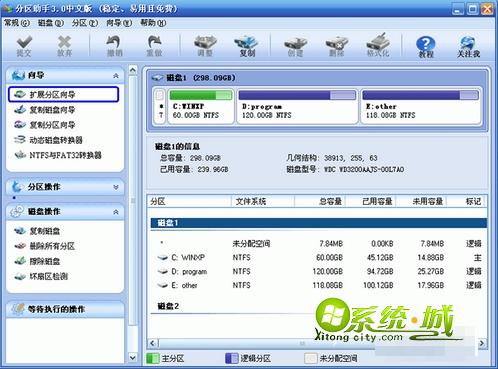Click the horizontal scrollbar left arrow
The width and height of the screenshot is (498, 369).
pyautogui.click(x=153, y=343)
